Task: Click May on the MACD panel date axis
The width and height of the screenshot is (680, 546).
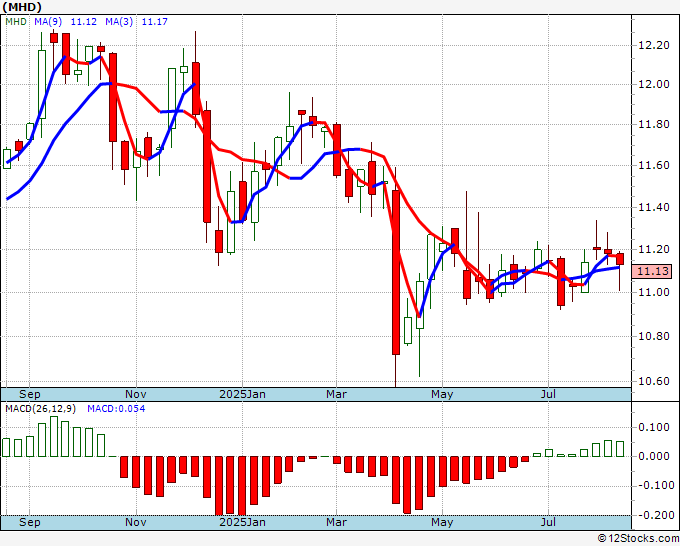Action: tap(442, 522)
